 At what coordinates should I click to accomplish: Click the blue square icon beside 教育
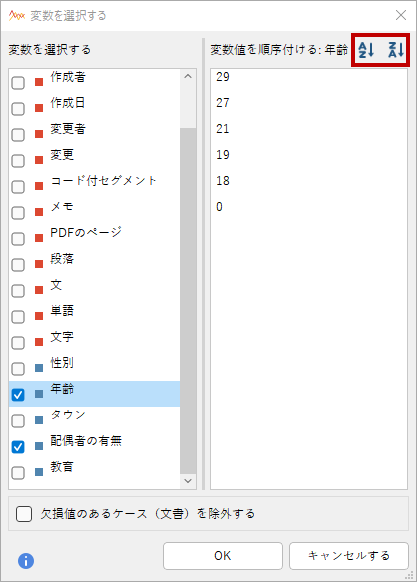pos(39,472)
